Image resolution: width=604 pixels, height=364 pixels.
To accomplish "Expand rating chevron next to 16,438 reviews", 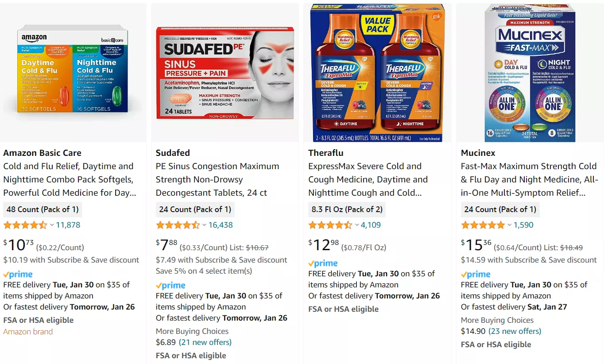I will click(x=204, y=225).
